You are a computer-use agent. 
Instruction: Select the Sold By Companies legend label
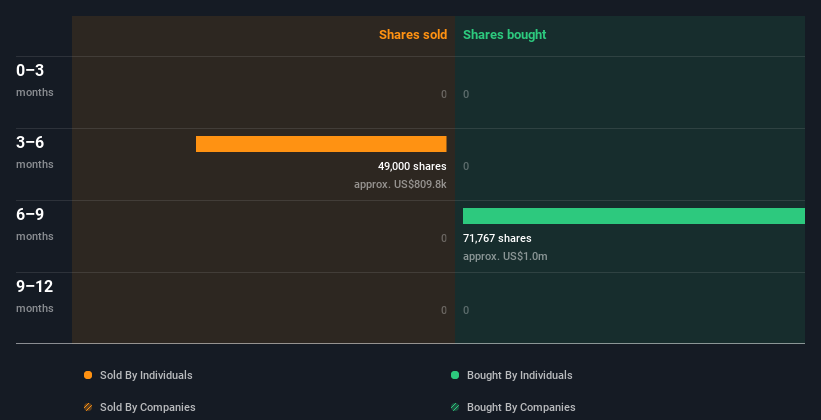pyautogui.click(x=148, y=407)
